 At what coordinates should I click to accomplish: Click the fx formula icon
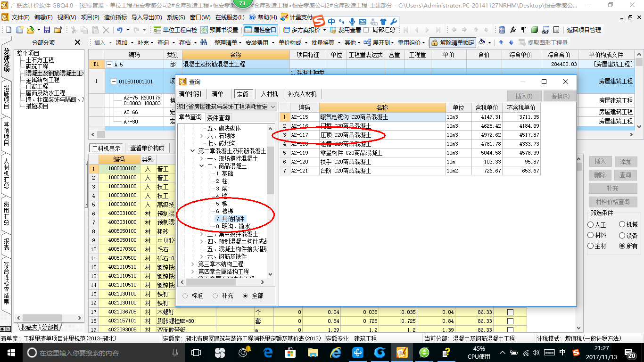513,30
